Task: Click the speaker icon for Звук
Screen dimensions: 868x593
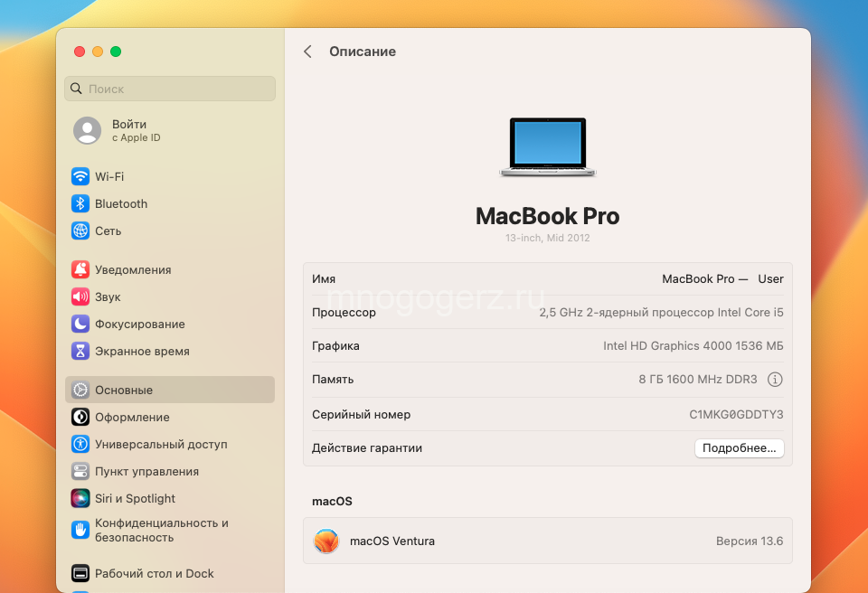Action: coord(80,296)
